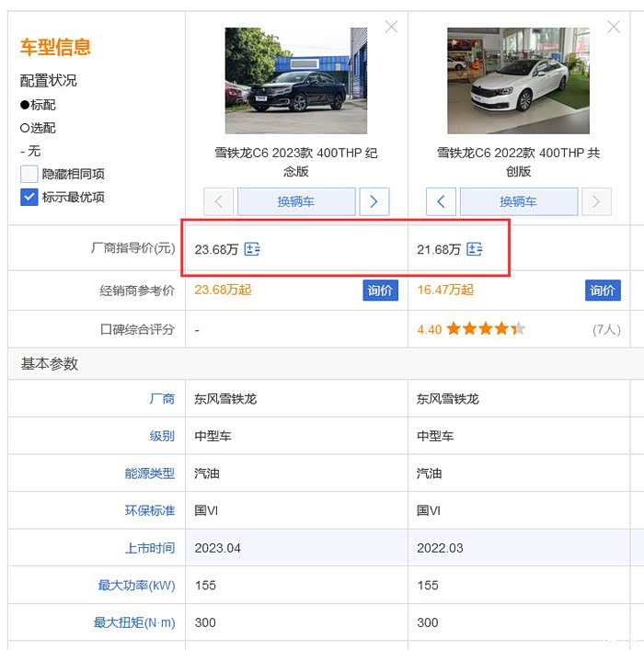
Task: Click 询价 button for 16.47万起 price
Action: click(603, 291)
